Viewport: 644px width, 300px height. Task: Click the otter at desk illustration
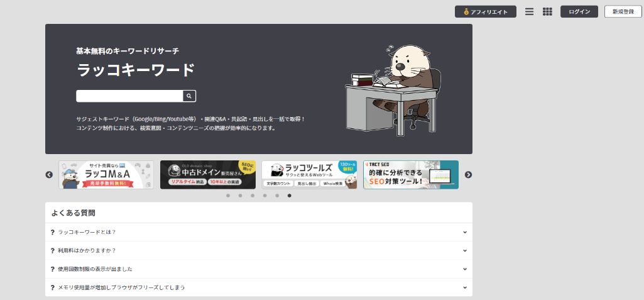click(393, 91)
